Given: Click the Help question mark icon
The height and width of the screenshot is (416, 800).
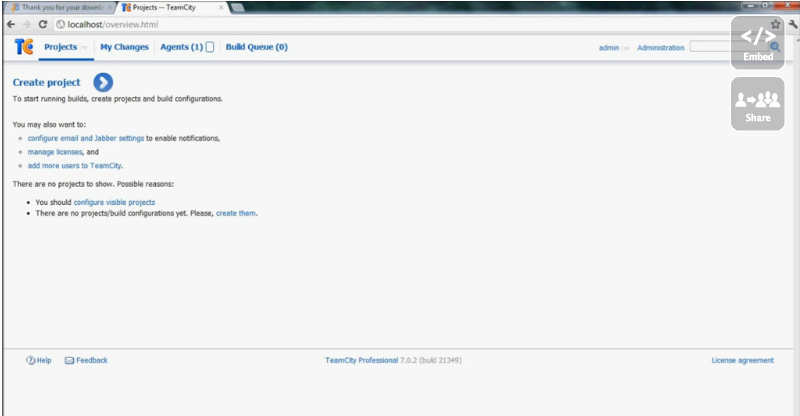Looking at the screenshot, I should click(31, 360).
